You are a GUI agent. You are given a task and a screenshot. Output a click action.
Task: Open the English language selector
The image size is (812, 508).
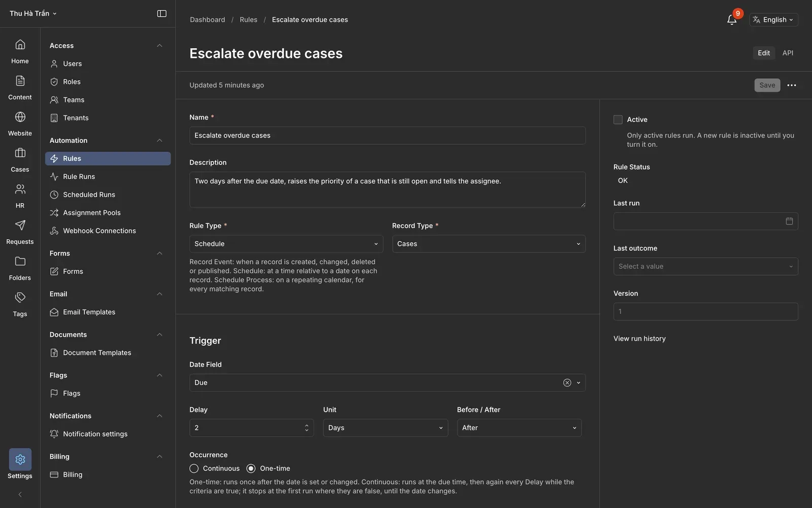coord(773,20)
